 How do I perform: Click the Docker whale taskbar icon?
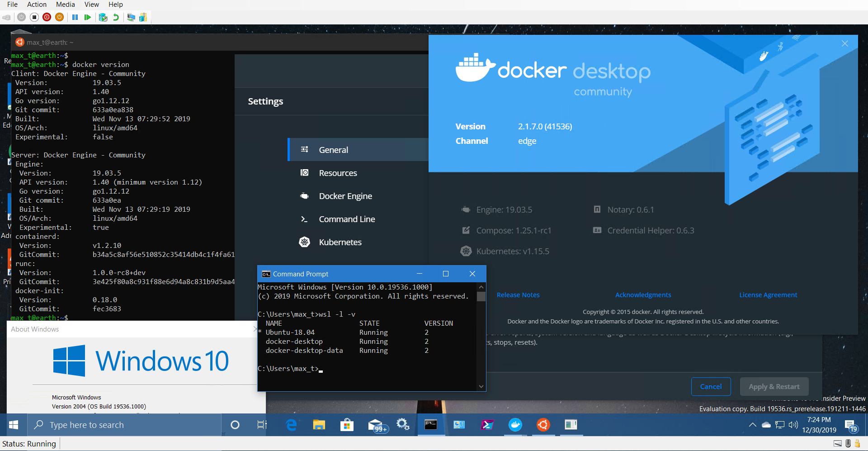(515, 425)
